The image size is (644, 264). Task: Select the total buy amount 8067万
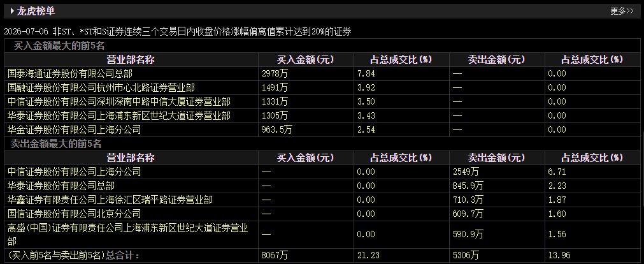[x=275, y=255]
